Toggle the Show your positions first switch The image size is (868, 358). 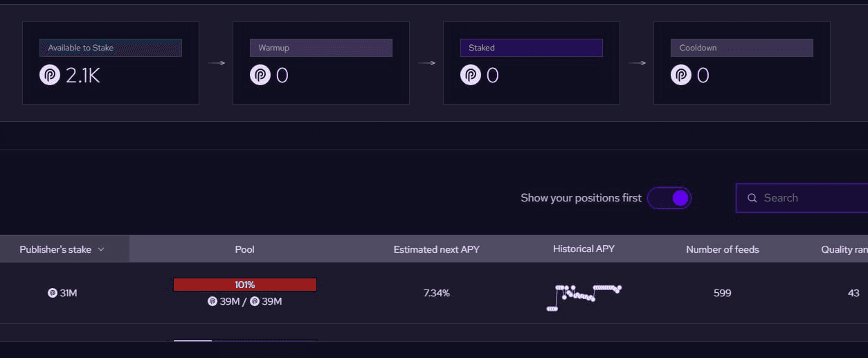[x=669, y=198]
